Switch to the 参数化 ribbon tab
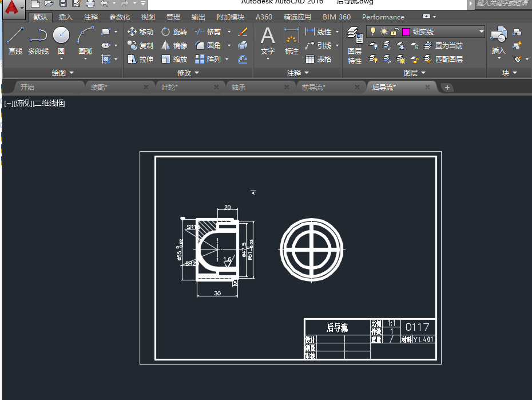Image resolution: width=532 pixels, height=400 pixels. coord(120,17)
